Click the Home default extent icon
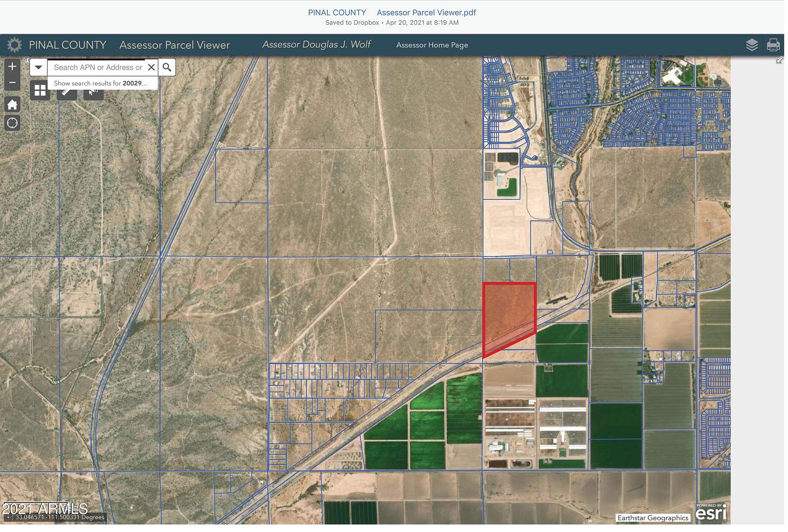 (12, 104)
